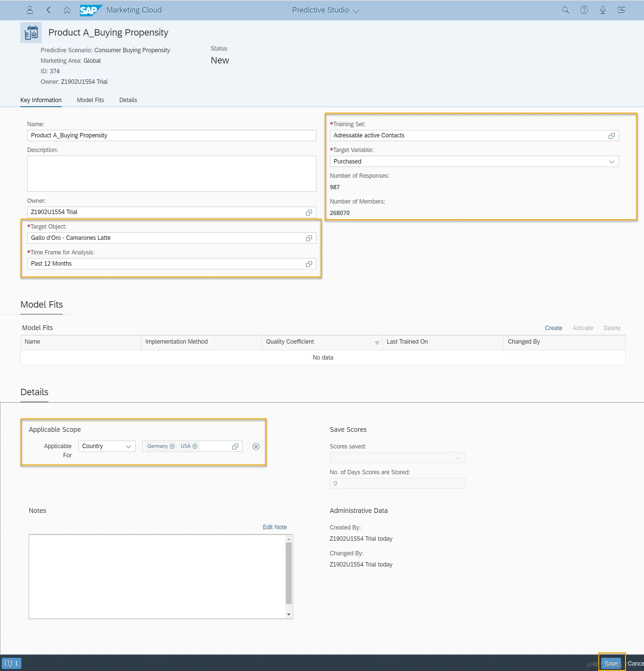Open value help for Time Frame
The image size is (644, 671).
(309, 264)
